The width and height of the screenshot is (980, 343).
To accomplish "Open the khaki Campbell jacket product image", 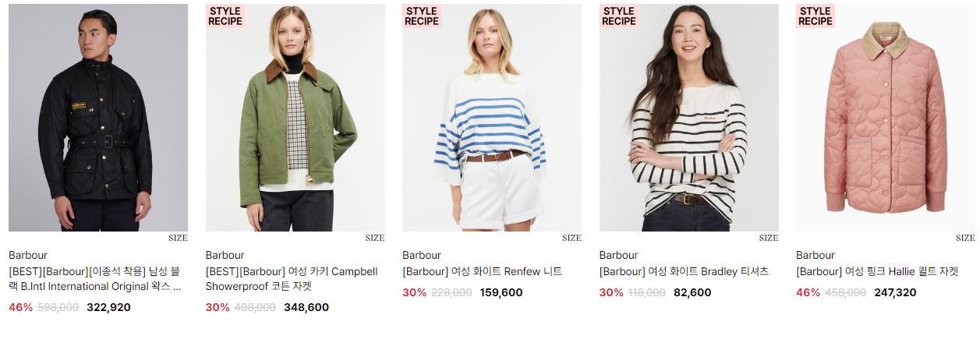I will pyautogui.click(x=295, y=118).
